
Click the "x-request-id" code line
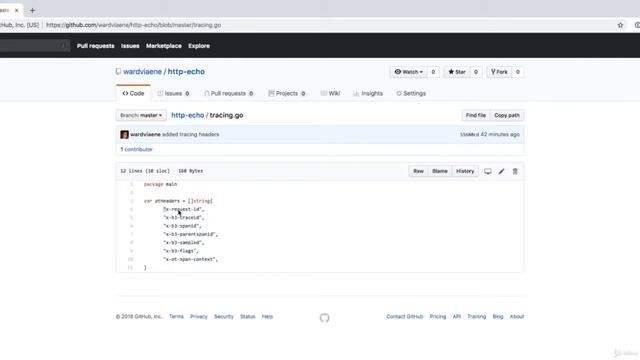pyautogui.click(x=184, y=209)
